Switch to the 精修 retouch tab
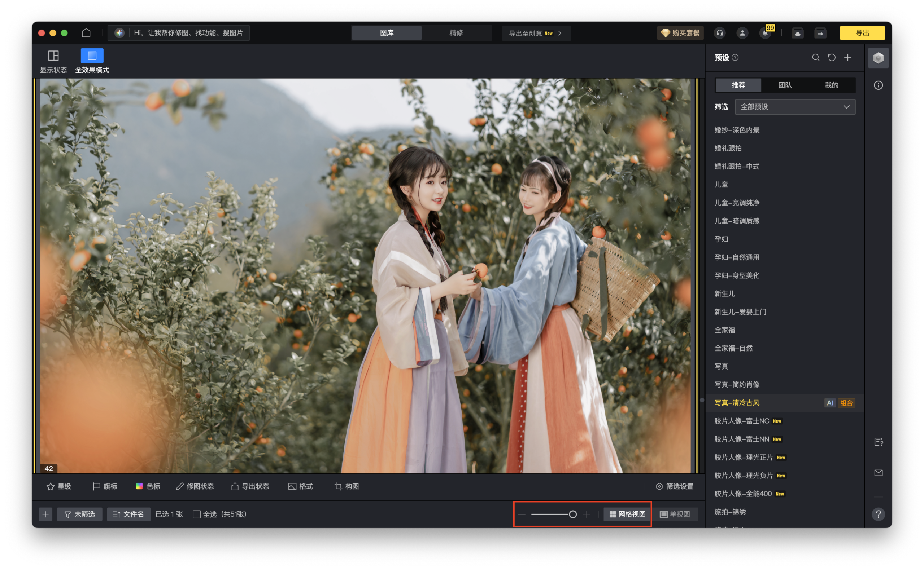Viewport: 924px width, 570px height. click(456, 33)
